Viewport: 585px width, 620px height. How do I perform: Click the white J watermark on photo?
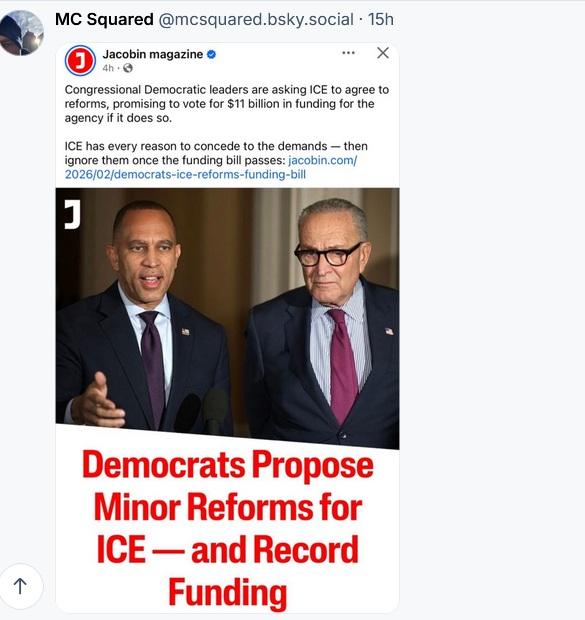click(x=72, y=214)
